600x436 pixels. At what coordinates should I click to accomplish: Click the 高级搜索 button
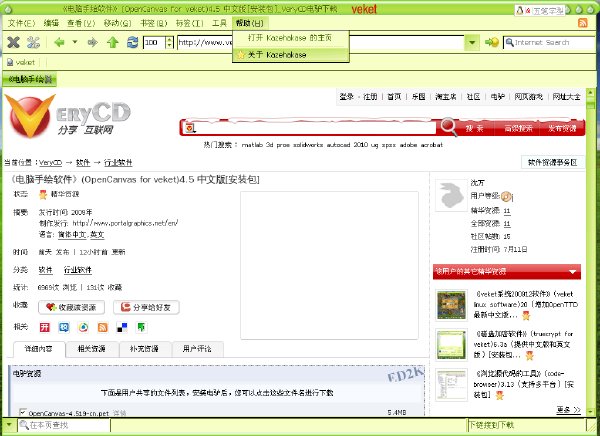(518, 129)
